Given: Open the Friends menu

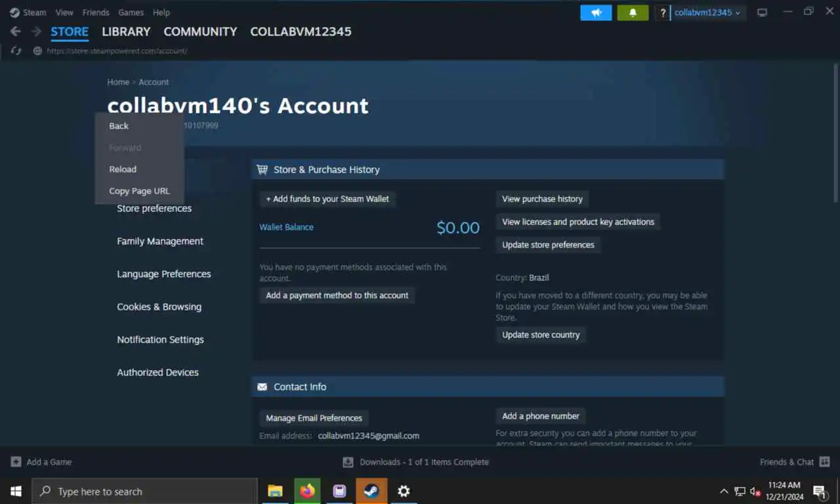Looking at the screenshot, I should (96, 12).
